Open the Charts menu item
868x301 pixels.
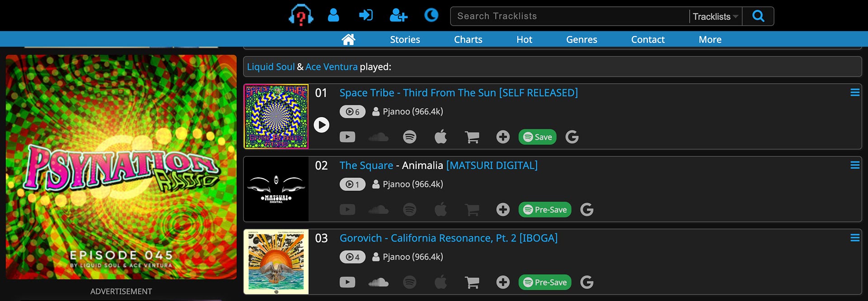(x=468, y=39)
